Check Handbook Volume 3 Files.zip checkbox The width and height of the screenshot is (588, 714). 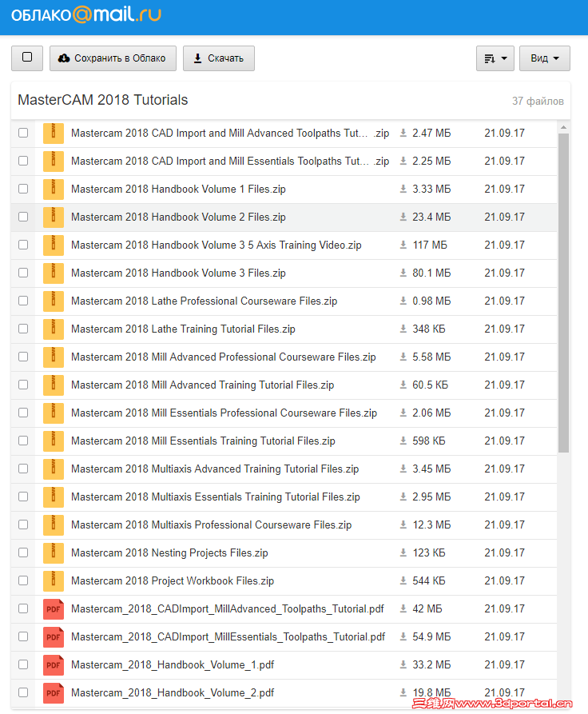point(23,273)
